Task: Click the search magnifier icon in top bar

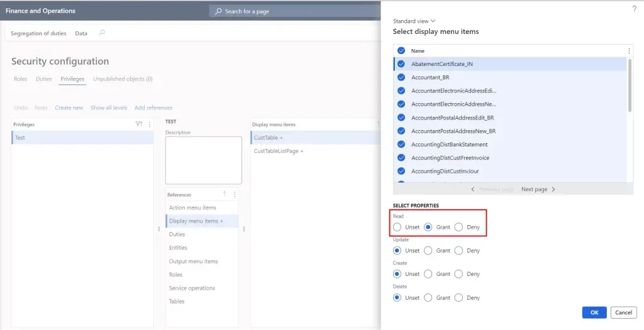Action: 218,11
